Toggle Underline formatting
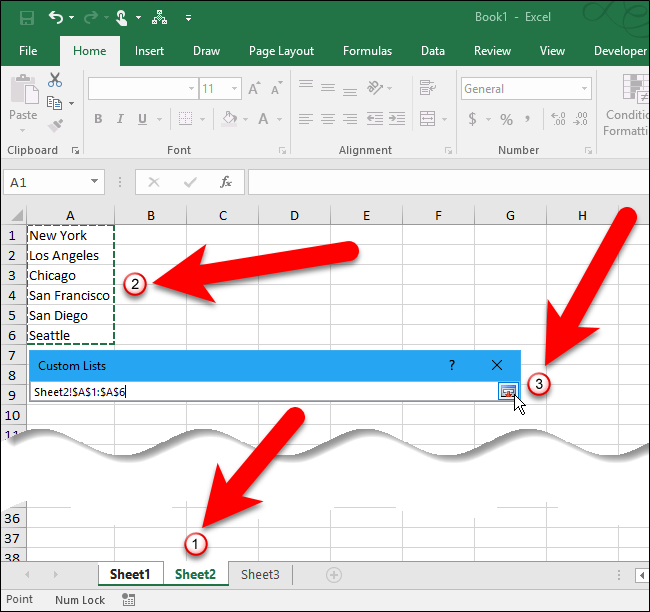 click(x=142, y=119)
